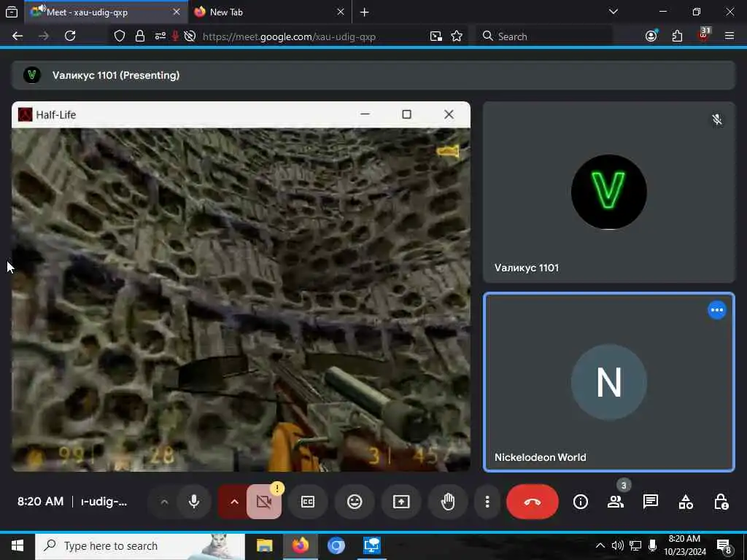Viewport: 747px width, 560px height.
Task: Click the microphone permission indicator in URL bar
Action: coord(175,36)
